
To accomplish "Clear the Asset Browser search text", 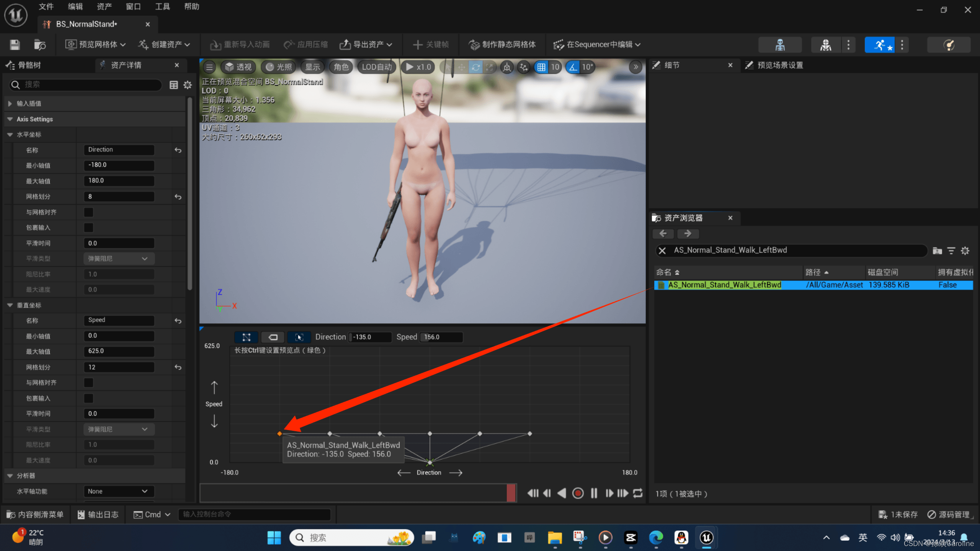I will (662, 251).
